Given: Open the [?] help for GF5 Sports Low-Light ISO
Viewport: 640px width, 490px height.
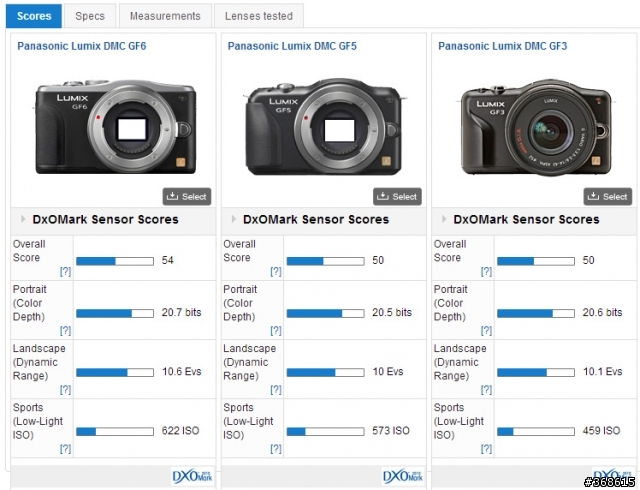Looking at the screenshot, I should click(276, 449).
